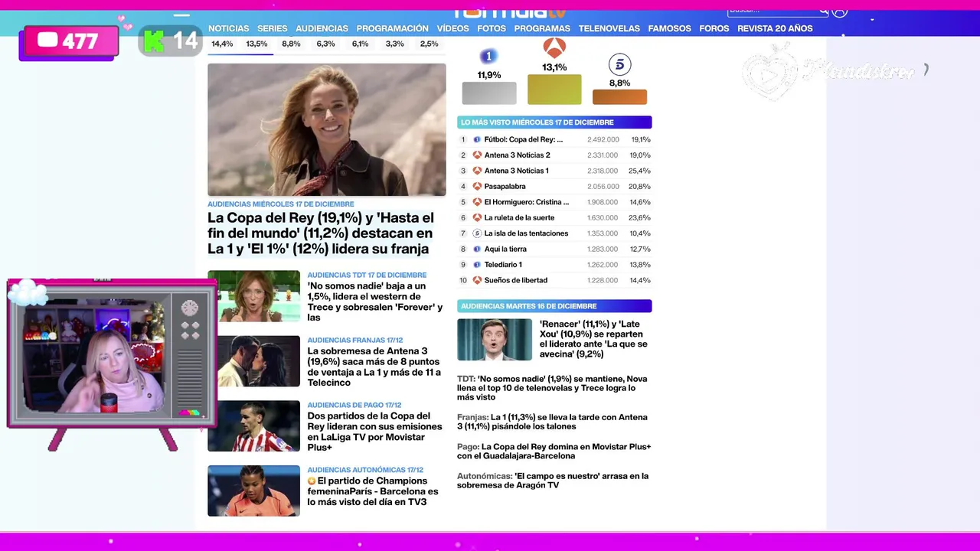Click the 14,4% percentage tab
980x551 pixels.
point(222,44)
